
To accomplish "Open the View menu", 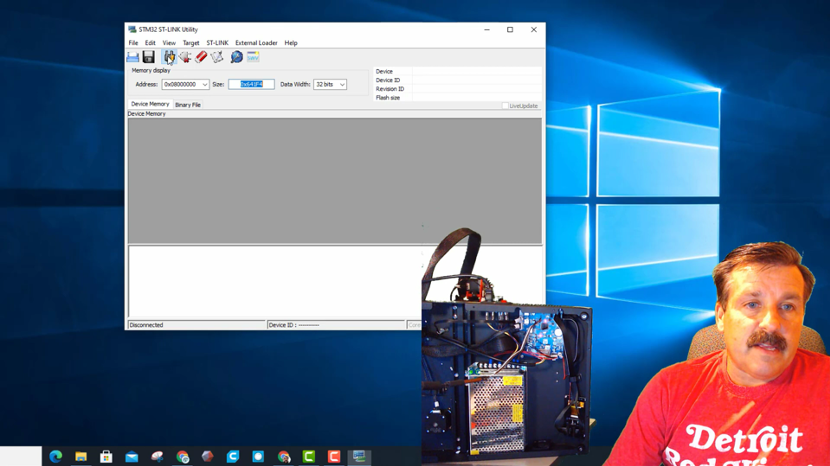I will point(169,43).
